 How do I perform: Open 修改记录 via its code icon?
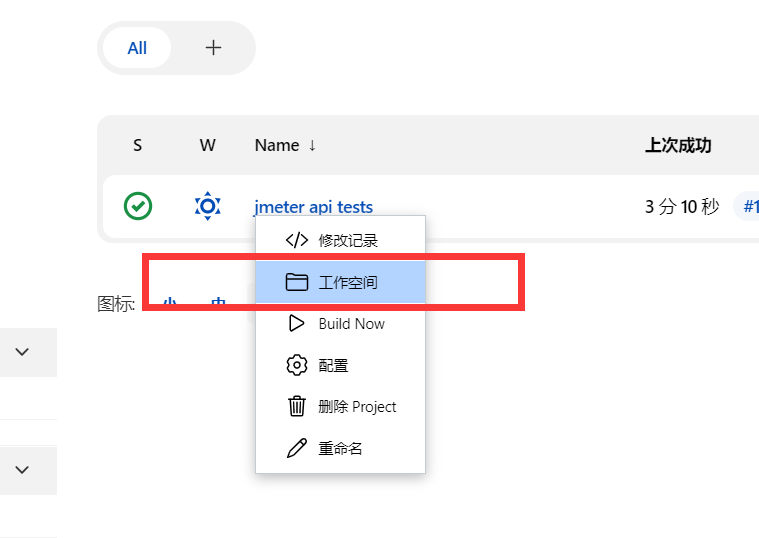[x=296, y=240]
